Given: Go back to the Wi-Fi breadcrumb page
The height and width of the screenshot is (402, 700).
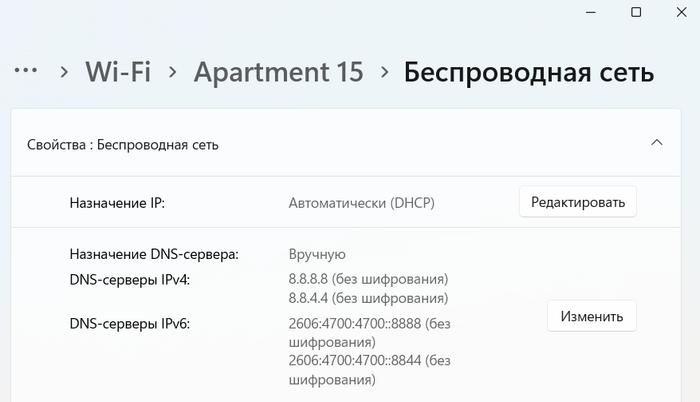Looking at the screenshot, I should (118, 71).
